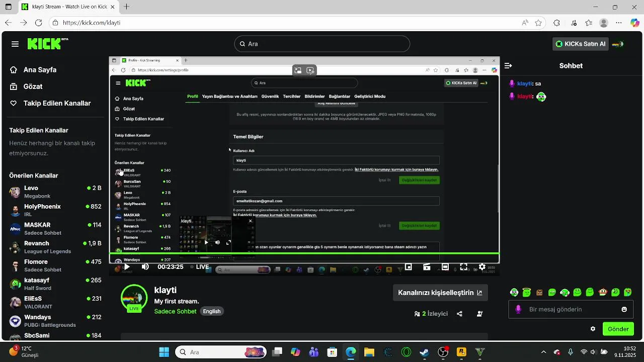Image resolution: width=644 pixels, height=362 pixels.
Task: Open the Flomore channel in sidebar
Action: [x=55, y=265]
